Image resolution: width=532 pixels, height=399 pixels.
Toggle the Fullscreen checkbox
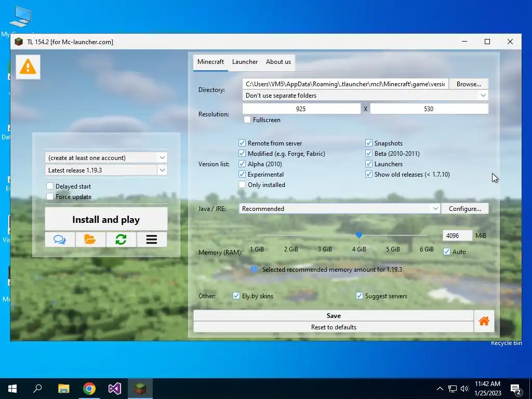click(x=247, y=120)
